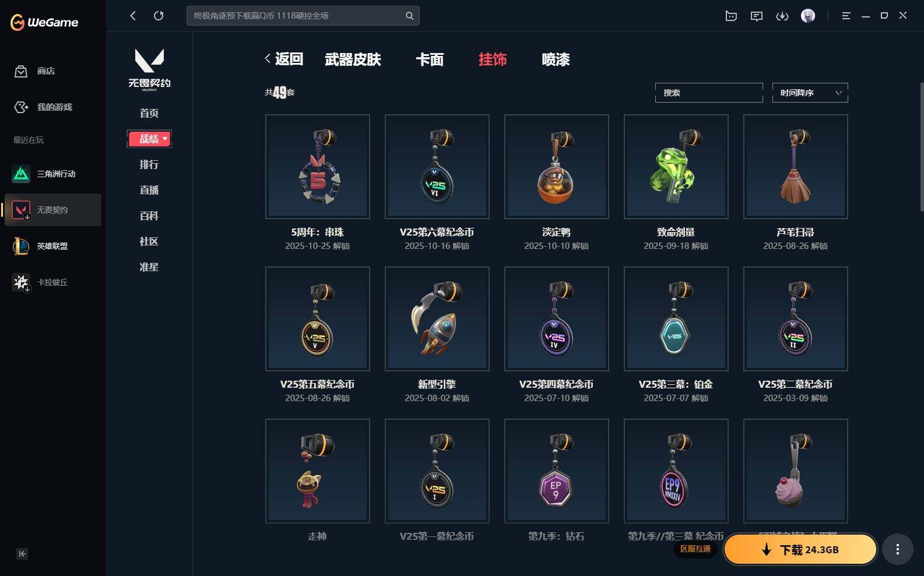Screen dimensions: 924x576
Task: Expand the 战绩 dropdown in side menu
Action: 149,139
